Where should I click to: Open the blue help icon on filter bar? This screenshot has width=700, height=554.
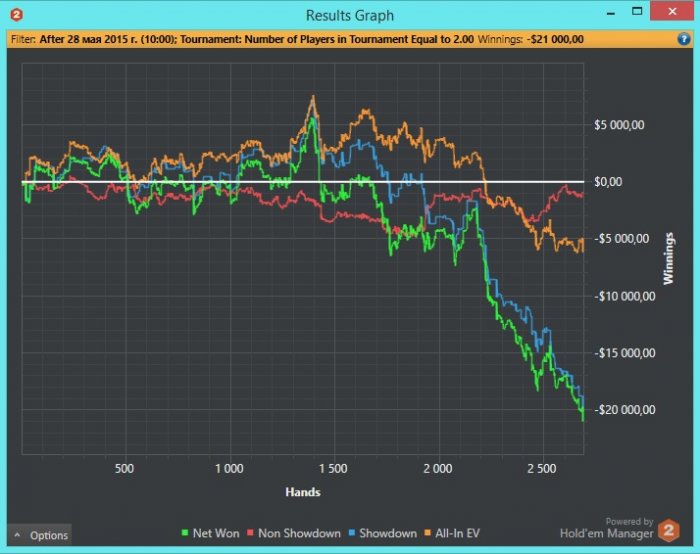tap(683, 40)
